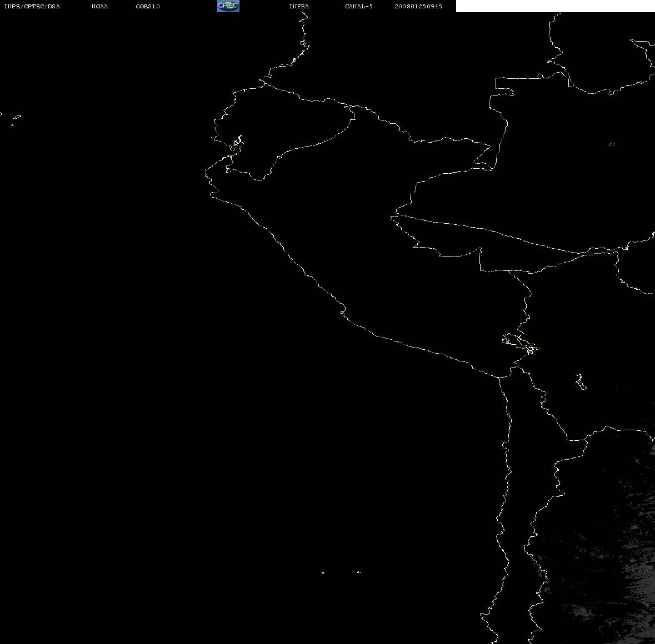The image size is (655, 644).
Task: Select the Galapagos islands outline at left edge
Action: click(x=16, y=119)
